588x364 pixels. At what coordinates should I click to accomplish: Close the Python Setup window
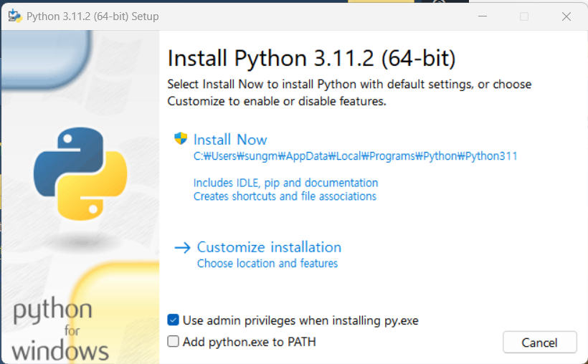[x=566, y=16]
